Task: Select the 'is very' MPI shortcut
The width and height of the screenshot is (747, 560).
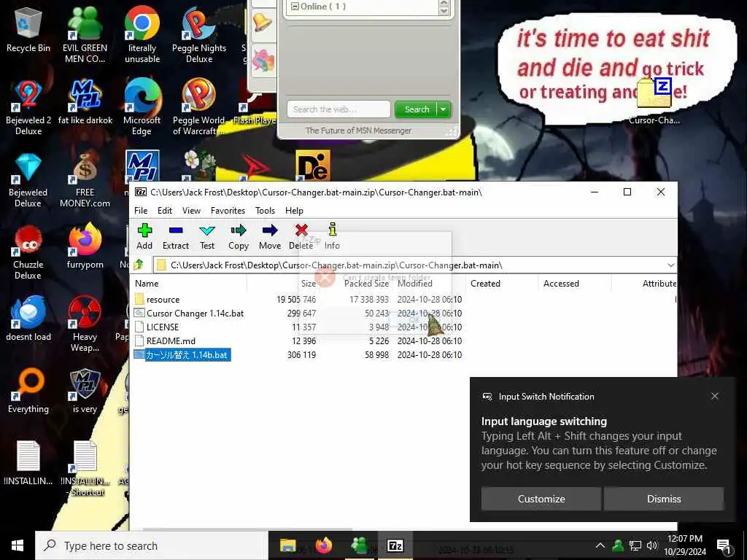Action: pos(85,392)
